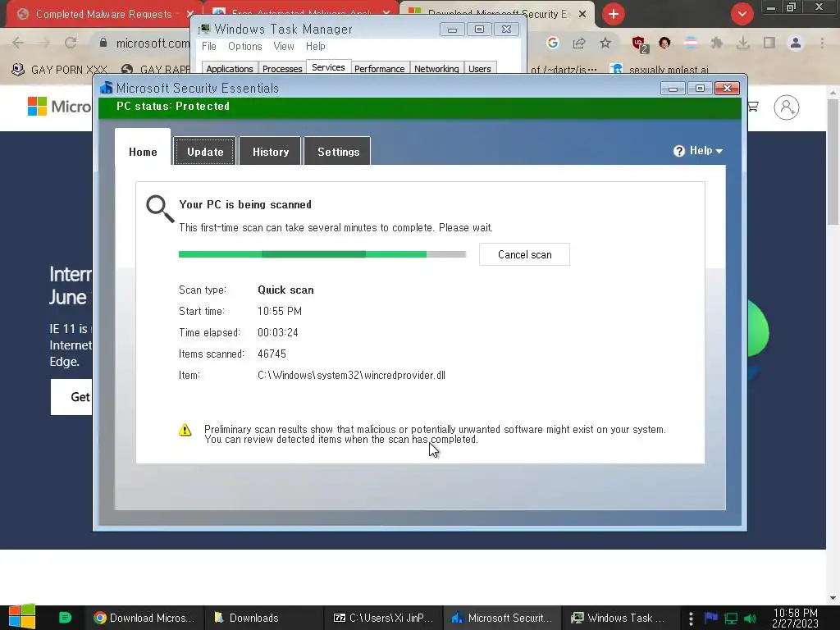Click the shopping cart icon on webpage
This screenshot has height=630, width=840.
(753, 107)
